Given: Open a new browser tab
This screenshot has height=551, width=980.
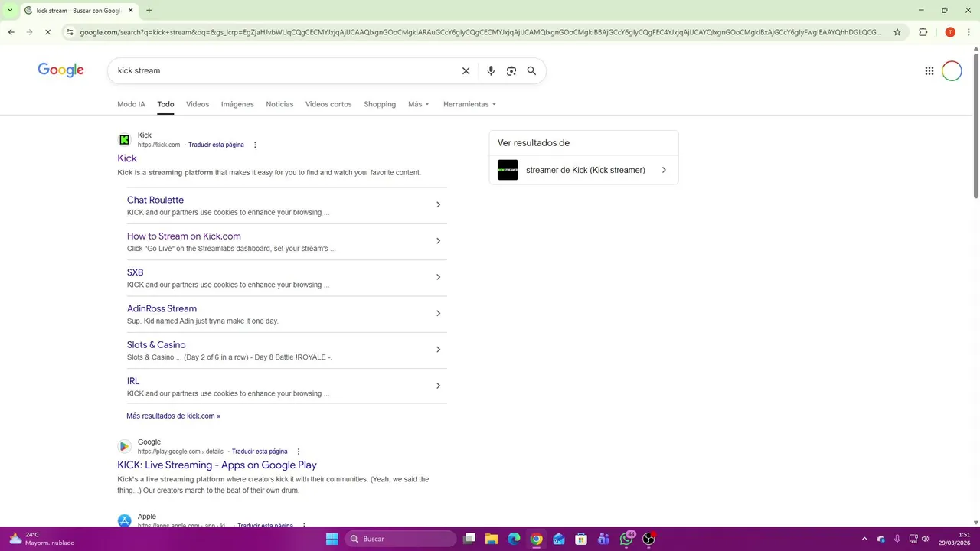Looking at the screenshot, I should [x=149, y=11].
